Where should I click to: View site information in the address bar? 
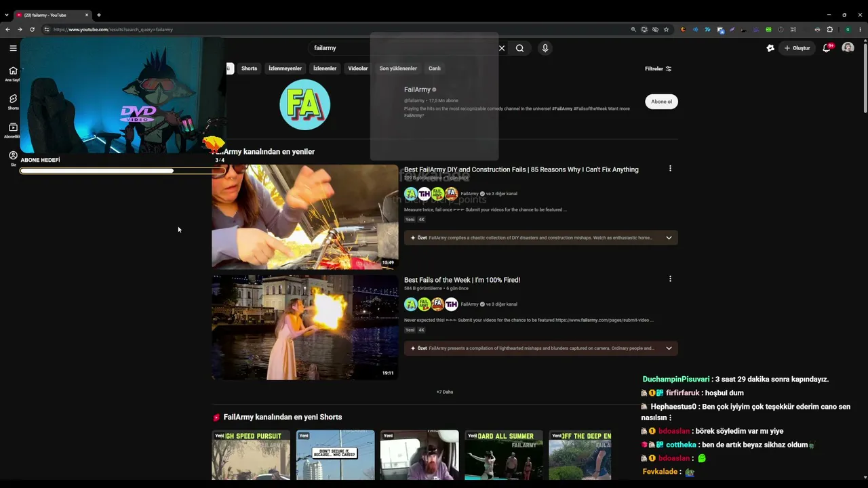pyautogui.click(x=46, y=29)
